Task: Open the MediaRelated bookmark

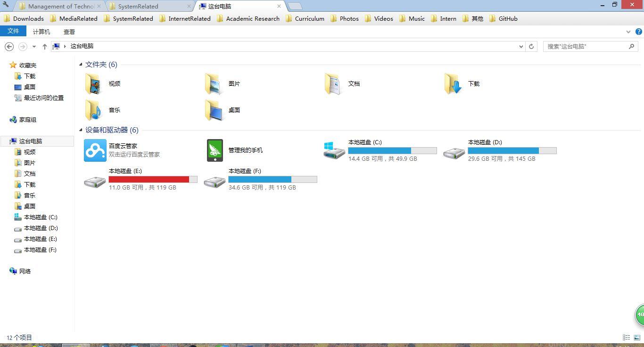Action: click(x=74, y=18)
